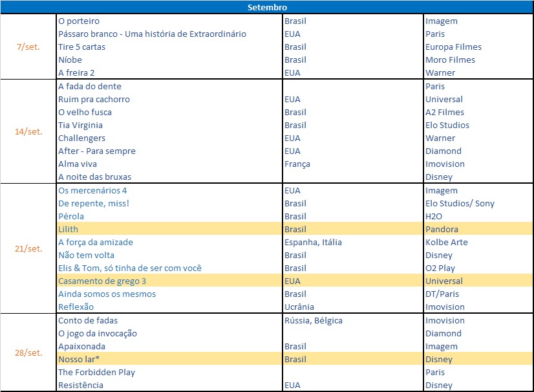The height and width of the screenshot is (392, 534).
Task: Click Elis & Tom, só tinha de ser com você
Action: click(x=130, y=268)
